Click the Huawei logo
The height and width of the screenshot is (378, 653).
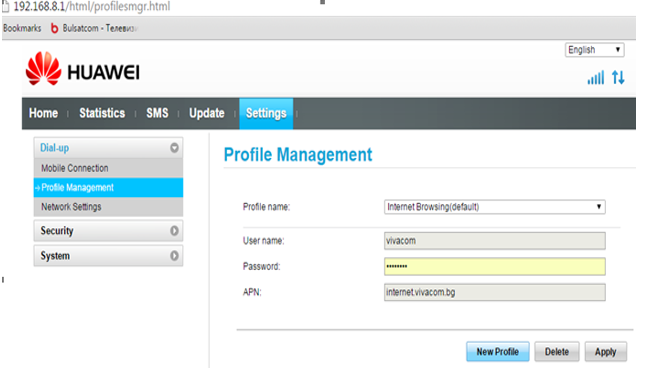[82, 69]
